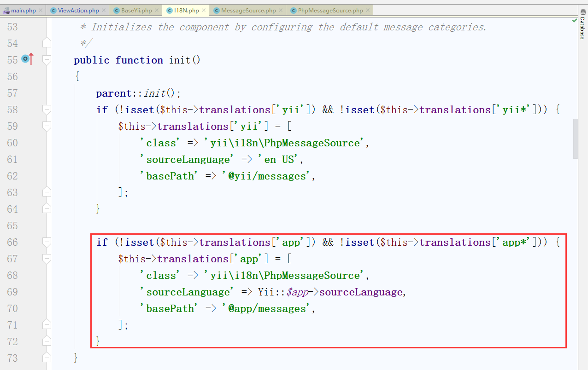Click line number 57 in the gutter
Viewport: 588px width, 370px height.
pyautogui.click(x=12, y=93)
